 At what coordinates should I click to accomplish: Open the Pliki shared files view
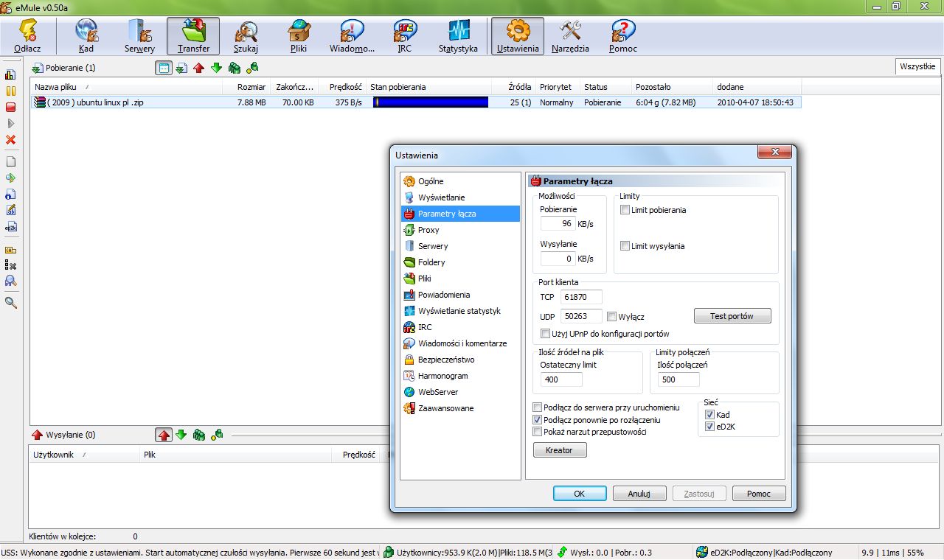click(x=299, y=36)
